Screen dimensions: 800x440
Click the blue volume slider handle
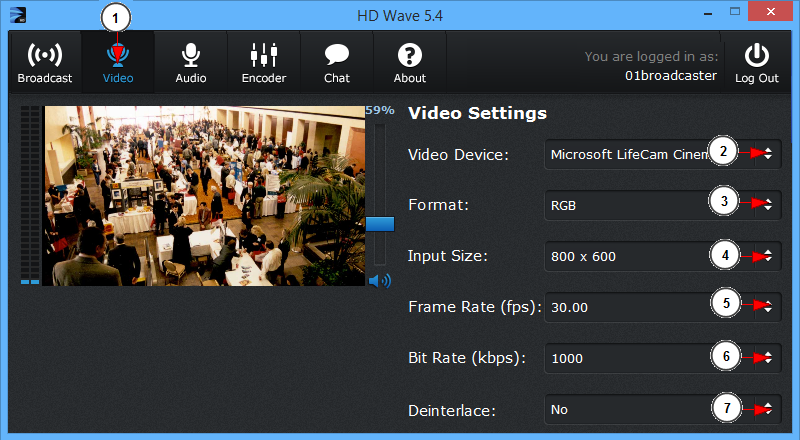[x=380, y=224]
